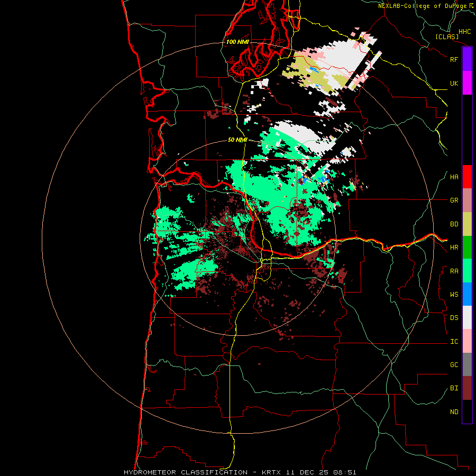Screen dimensions: 476x476
Task: Click the DS legend label
Action: 454,318
